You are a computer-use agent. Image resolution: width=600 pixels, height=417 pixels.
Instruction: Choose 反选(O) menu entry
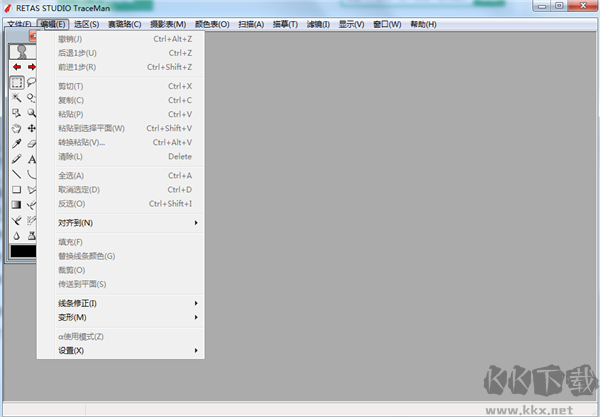click(121, 204)
